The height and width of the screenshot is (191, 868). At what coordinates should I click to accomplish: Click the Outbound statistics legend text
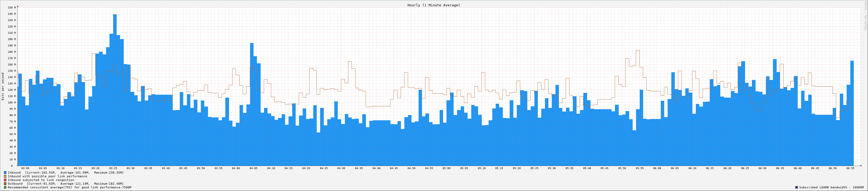[66, 184]
